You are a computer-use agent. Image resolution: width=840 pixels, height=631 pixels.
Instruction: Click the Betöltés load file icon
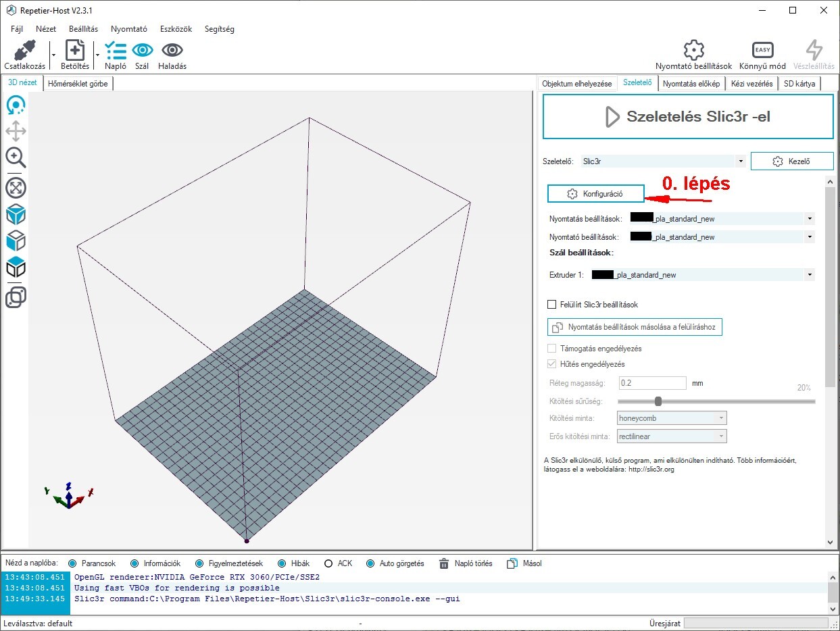click(x=74, y=50)
